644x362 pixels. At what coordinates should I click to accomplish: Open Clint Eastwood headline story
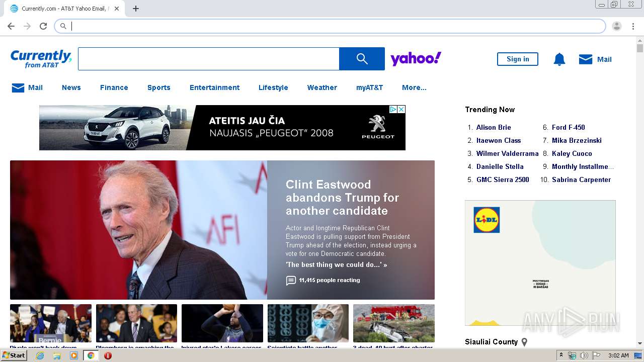pyautogui.click(x=342, y=198)
